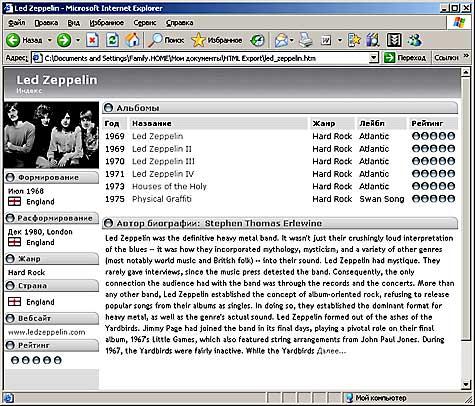Screen dimensions: 475x406
Task: Open Search (Поиск) magnifier button
Action: tap(166, 40)
